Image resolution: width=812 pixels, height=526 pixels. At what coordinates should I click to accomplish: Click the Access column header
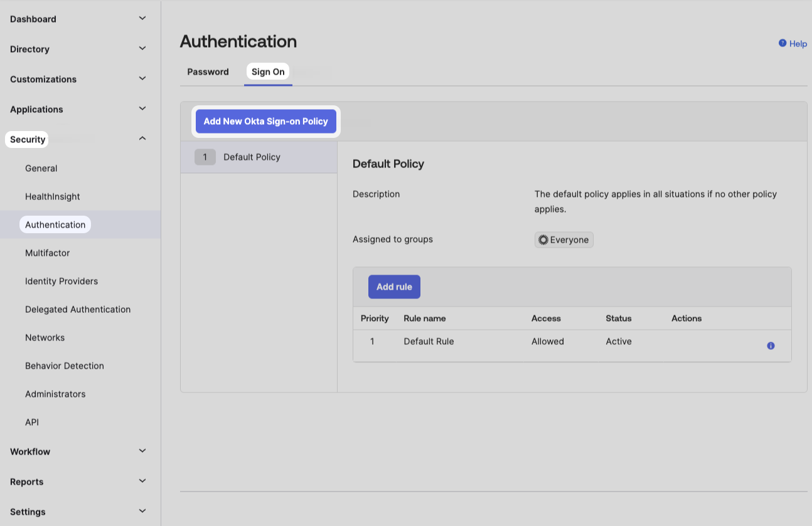pos(546,318)
